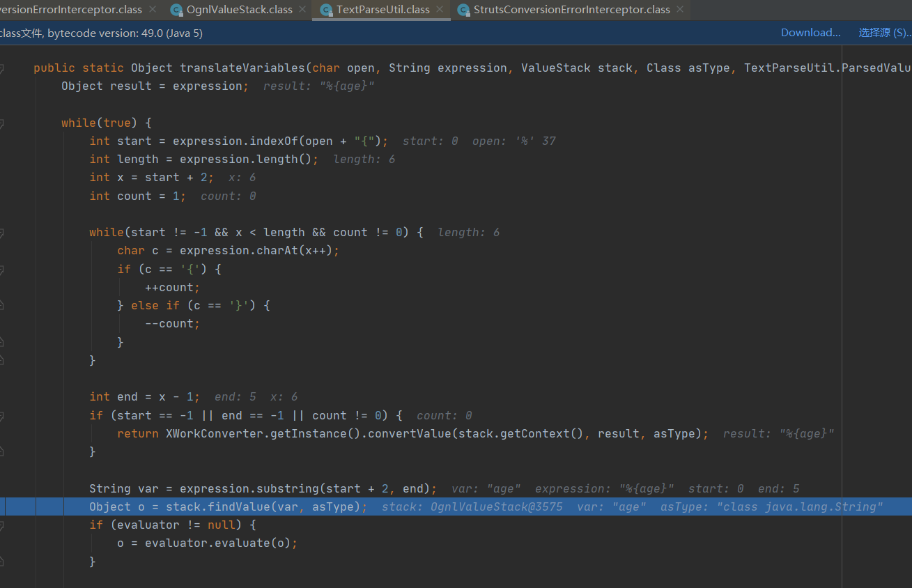Collapse the translateVariables method fold marker

tap(1, 68)
